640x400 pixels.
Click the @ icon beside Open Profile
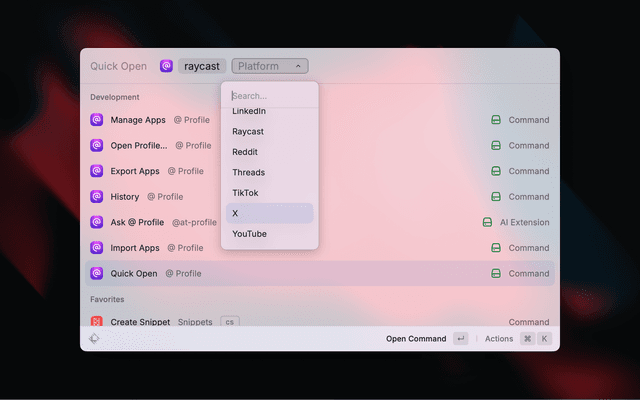(x=97, y=145)
